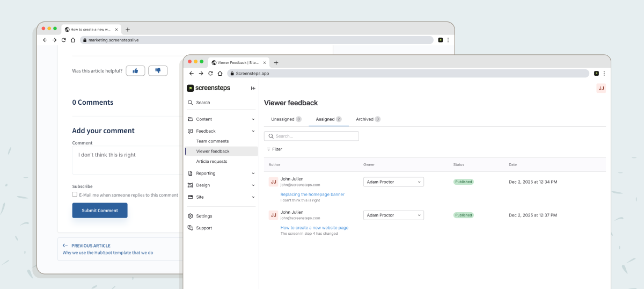
Task: Click the Filter icon
Action: tap(269, 149)
